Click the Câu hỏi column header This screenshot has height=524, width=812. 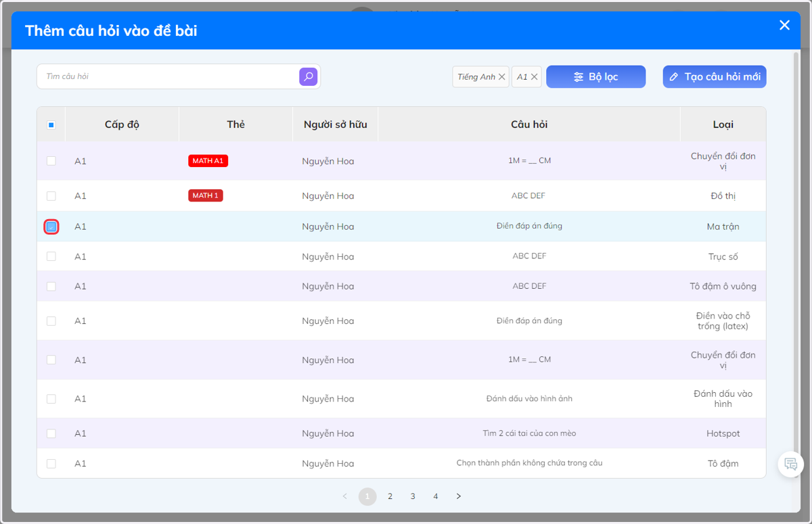point(529,124)
